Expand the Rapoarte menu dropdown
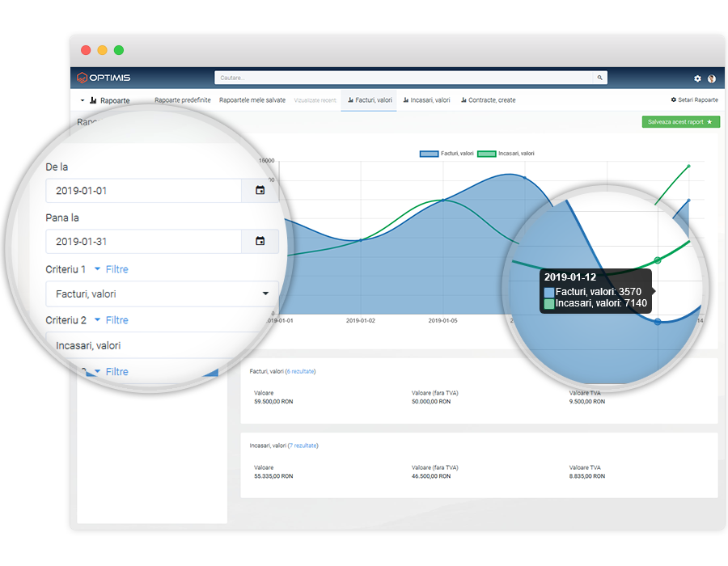 point(105,100)
